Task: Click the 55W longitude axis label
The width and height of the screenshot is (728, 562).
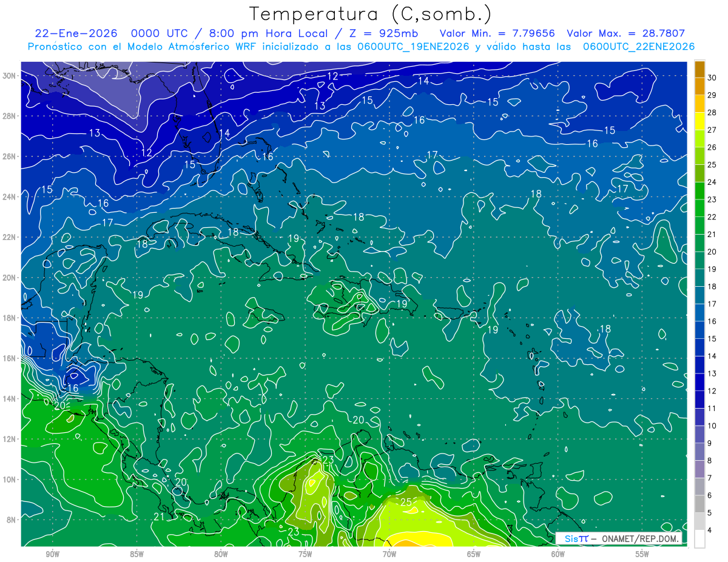Action: pyautogui.click(x=642, y=554)
